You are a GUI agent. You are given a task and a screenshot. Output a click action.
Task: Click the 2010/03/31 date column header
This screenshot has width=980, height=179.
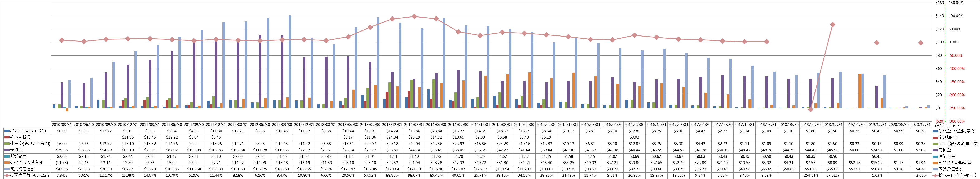pyautogui.click(x=62, y=125)
